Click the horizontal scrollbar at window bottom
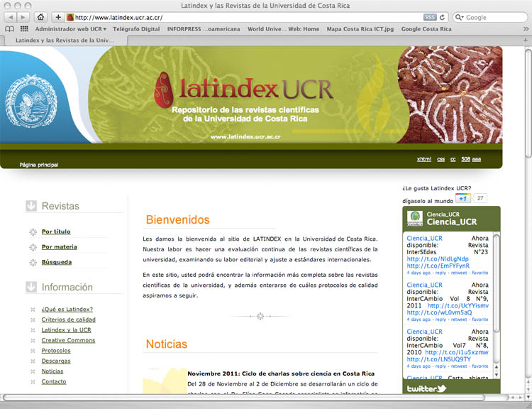The height and width of the screenshot is (409, 532). [243, 398]
